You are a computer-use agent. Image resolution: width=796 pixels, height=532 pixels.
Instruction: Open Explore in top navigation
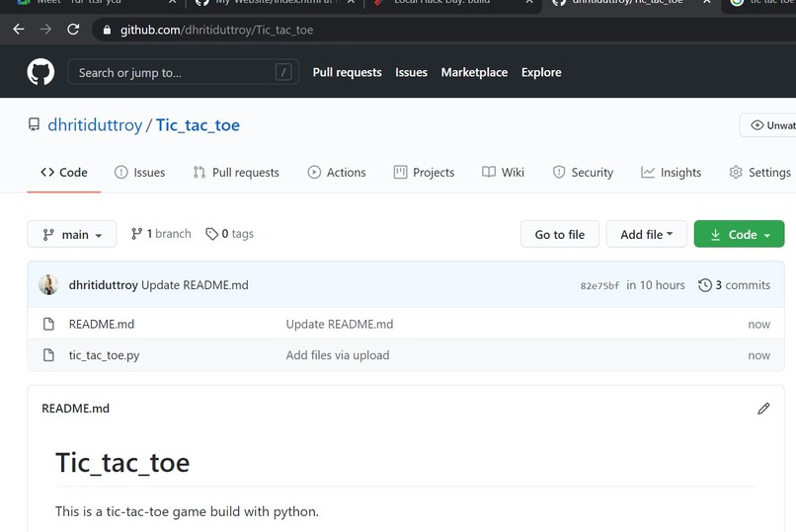coord(541,72)
